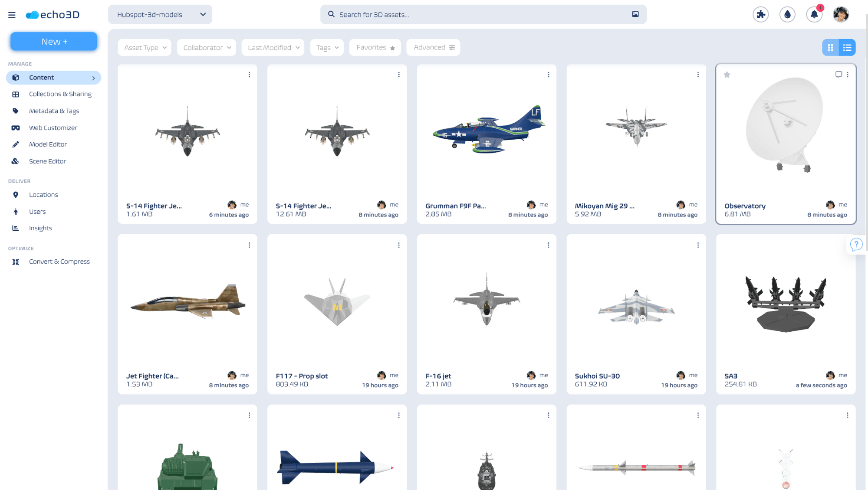The width and height of the screenshot is (868, 490).
Task: Click the Sukhoi SU-30 title
Action: tap(597, 376)
